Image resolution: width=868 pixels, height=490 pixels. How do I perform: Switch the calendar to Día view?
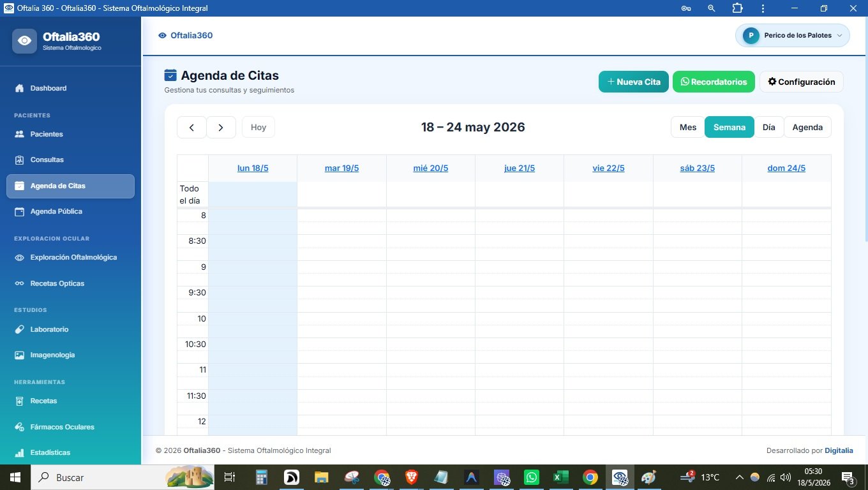coord(769,127)
